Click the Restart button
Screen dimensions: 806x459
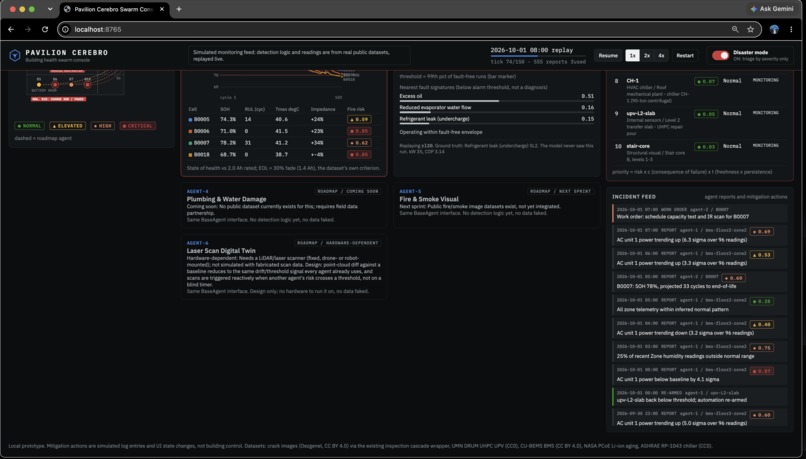point(685,56)
